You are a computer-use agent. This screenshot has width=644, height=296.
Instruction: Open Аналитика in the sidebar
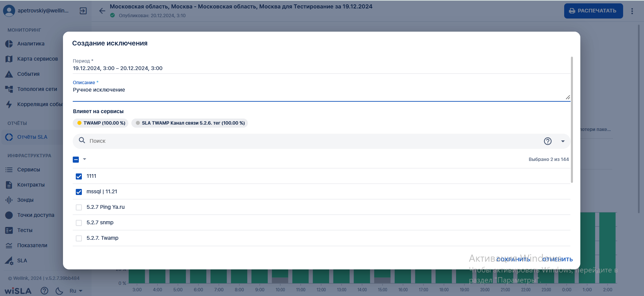tap(31, 44)
